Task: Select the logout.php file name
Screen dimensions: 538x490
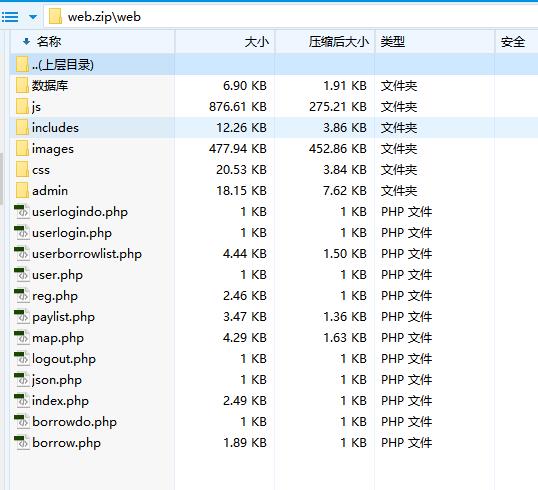Action: (x=64, y=359)
